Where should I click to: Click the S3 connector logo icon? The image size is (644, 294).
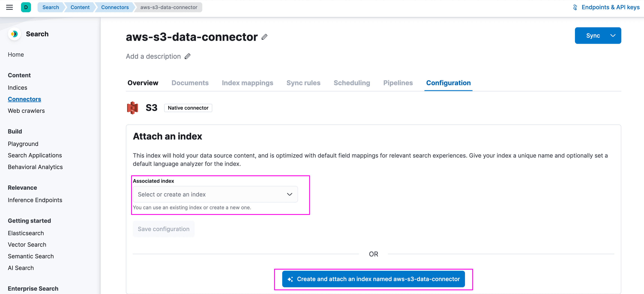pos(132,108)
